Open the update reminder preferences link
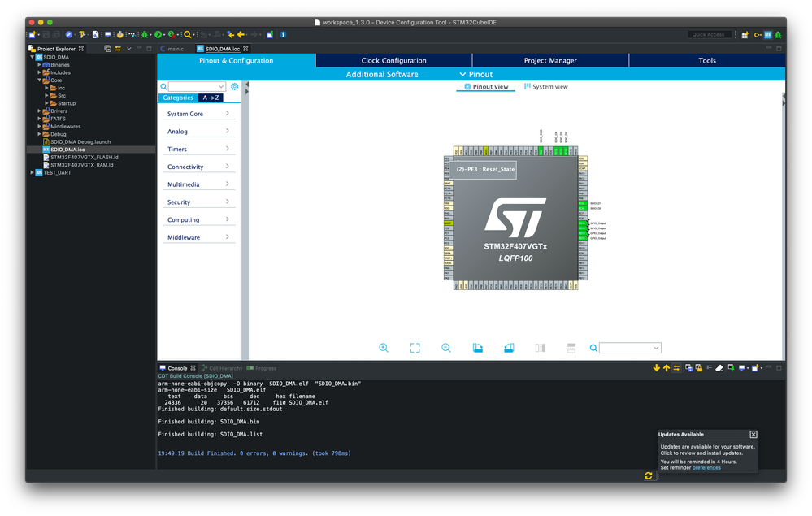Viewport: 812px width, 516px height. pos(706,467)
